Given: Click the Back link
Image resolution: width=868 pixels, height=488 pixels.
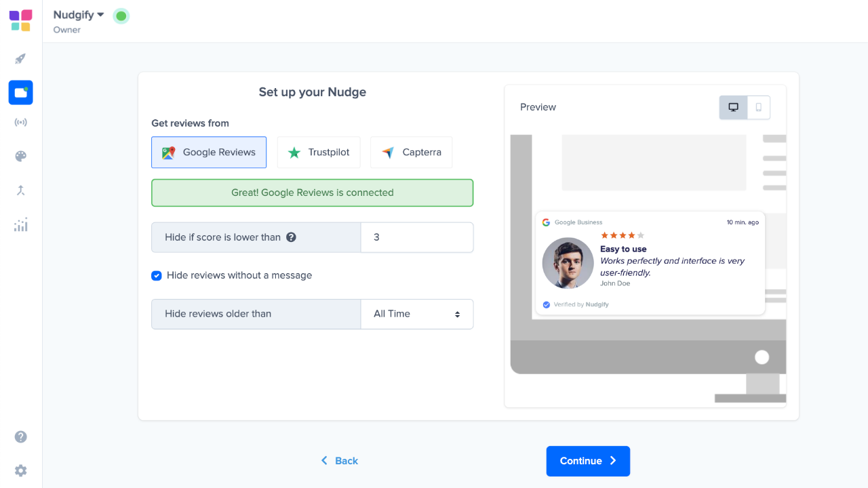Looking at the screenshot, I should point(340,461).
